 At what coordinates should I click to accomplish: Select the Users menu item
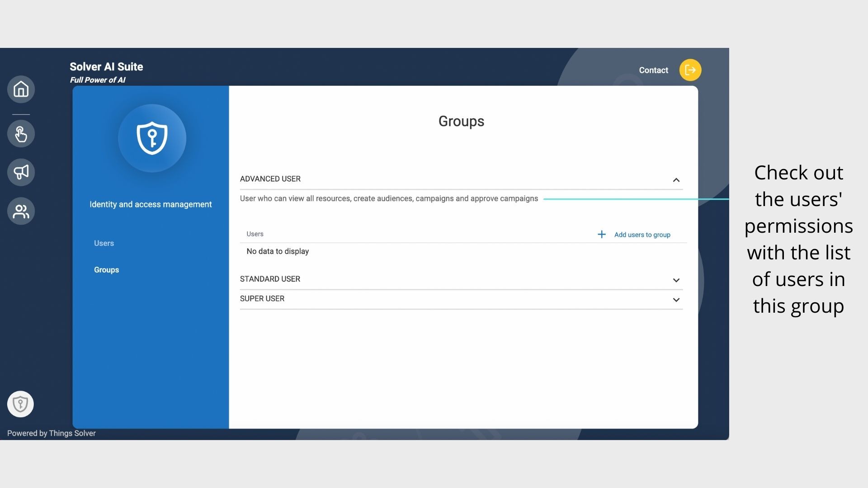tap(104, 243)
